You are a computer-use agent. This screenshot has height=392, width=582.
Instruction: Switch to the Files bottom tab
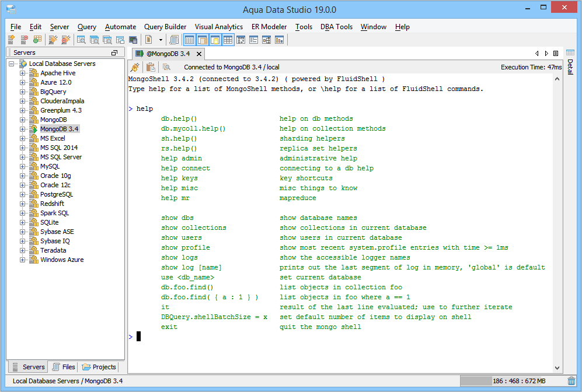click(x=64, y=367)
